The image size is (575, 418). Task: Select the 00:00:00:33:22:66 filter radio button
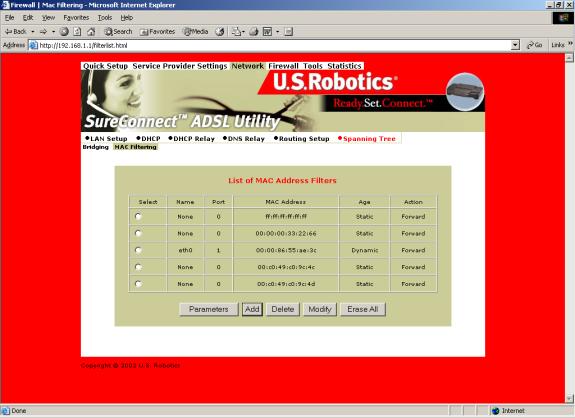(x=138, y=233)
